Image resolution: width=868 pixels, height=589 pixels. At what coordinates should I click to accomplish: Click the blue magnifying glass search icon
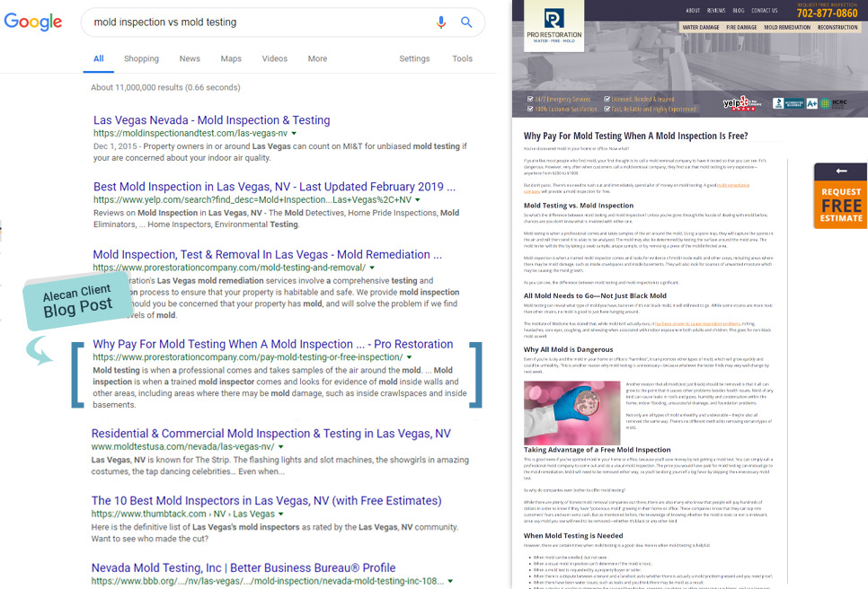pyautogui.click(x=466, y=22)
